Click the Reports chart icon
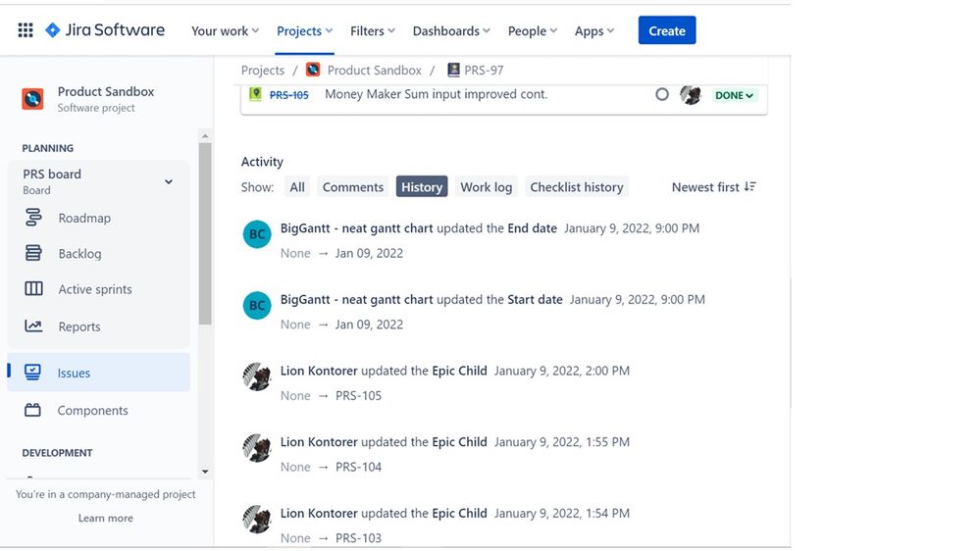Viewport: 980px width, 551px height. pyautogui.click(x=33, y=326)
